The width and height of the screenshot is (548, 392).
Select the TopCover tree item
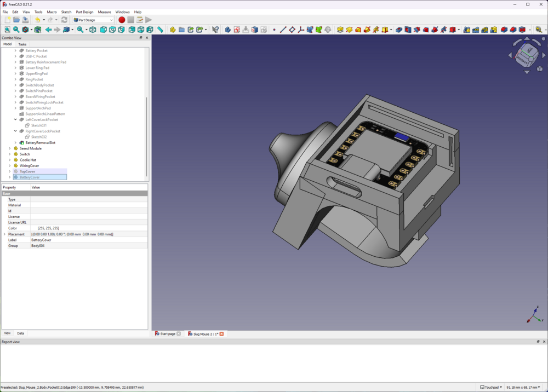coord(27,171)
